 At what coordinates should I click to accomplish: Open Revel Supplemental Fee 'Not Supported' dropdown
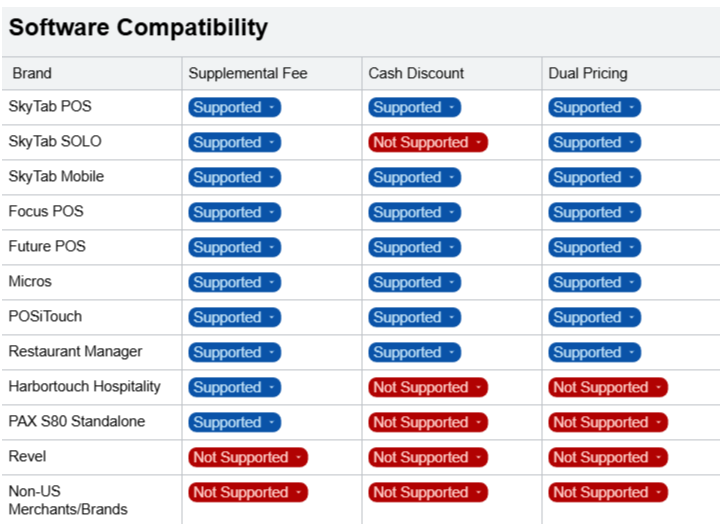[x=248, y=458]
